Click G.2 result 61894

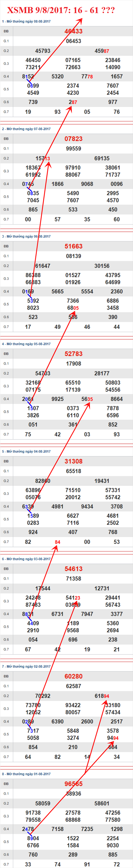pos(102,696)
